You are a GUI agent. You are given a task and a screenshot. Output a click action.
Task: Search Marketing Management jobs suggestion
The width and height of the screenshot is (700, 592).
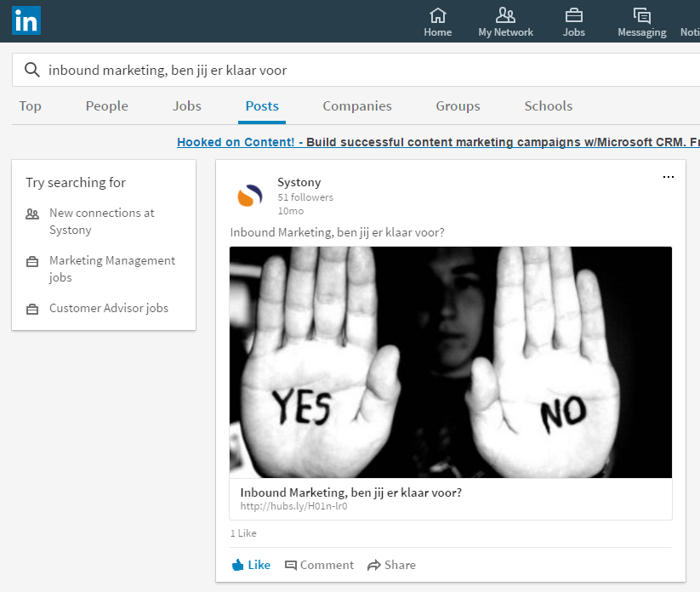coord(112,269)
